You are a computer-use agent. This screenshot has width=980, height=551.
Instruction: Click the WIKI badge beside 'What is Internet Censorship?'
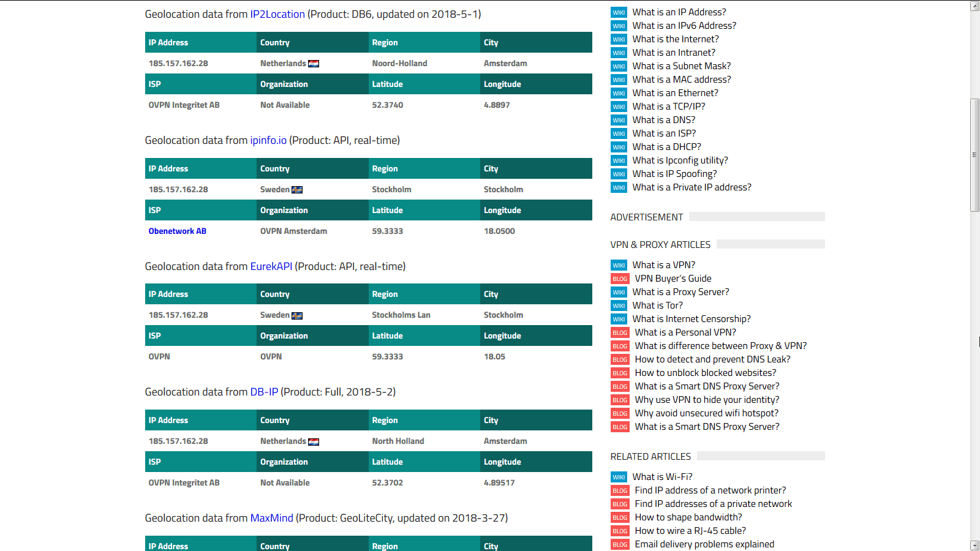[x=619, y=319]
